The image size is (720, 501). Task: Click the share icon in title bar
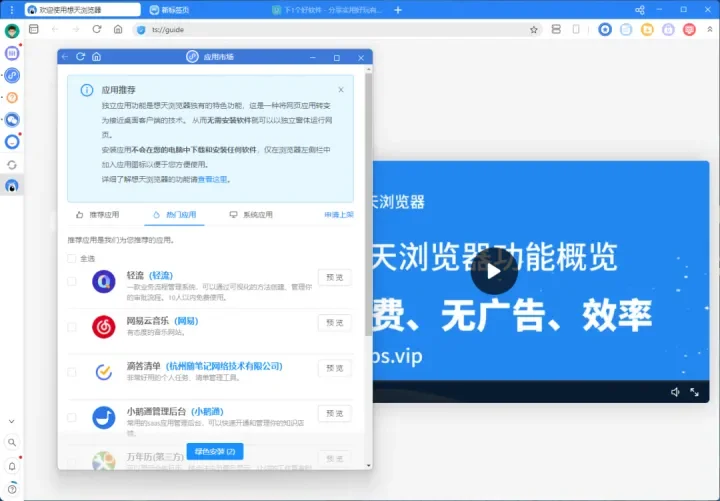click(640, 10)
